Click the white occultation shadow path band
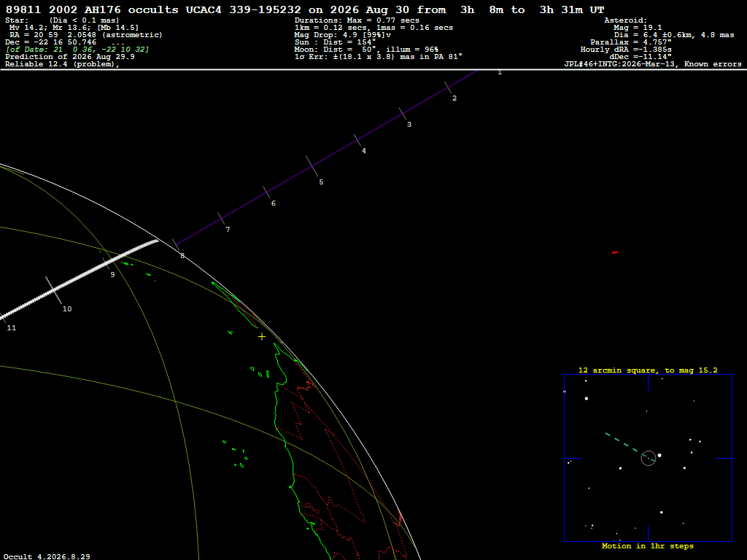 click(x=79, y=279)
